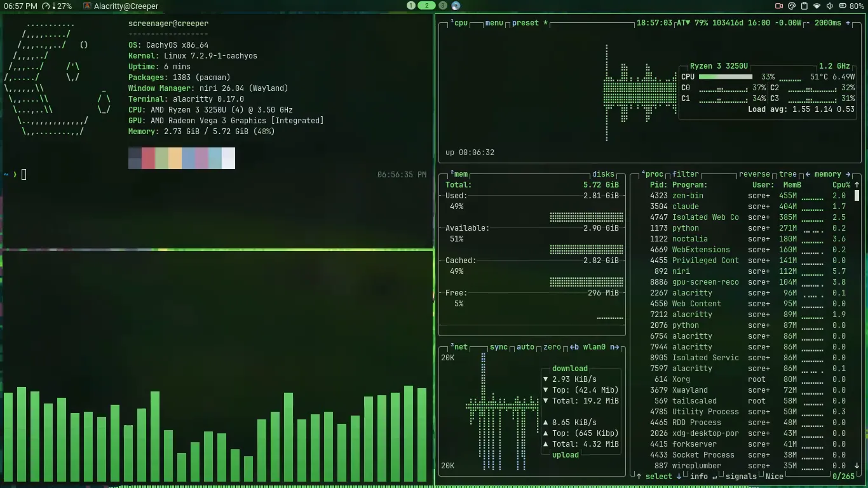Toggle the btop cpu box label
The height and width of the screenshot is (488, 868).
click(x=459, y=23)
